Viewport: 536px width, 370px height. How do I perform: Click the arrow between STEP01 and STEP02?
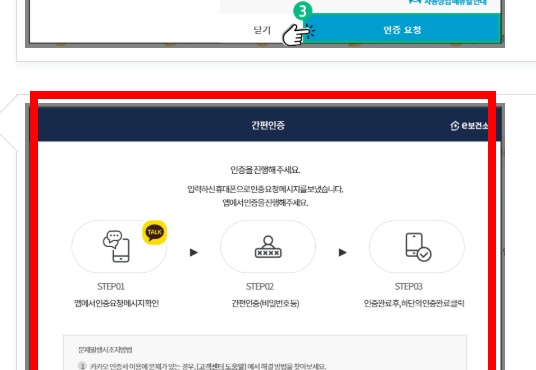pyautogui.click(x=194, y=252)
